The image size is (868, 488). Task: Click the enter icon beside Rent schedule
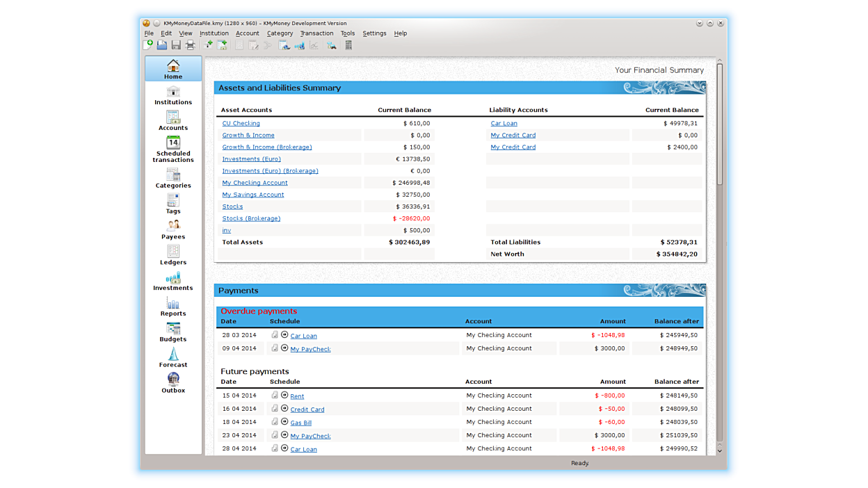(275, 396)
